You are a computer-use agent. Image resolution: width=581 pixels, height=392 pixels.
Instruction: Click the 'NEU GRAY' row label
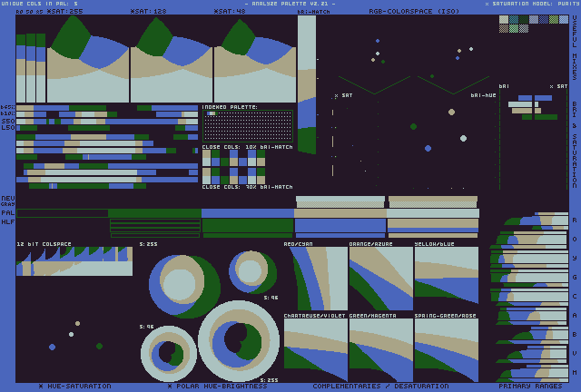point(8,201)
